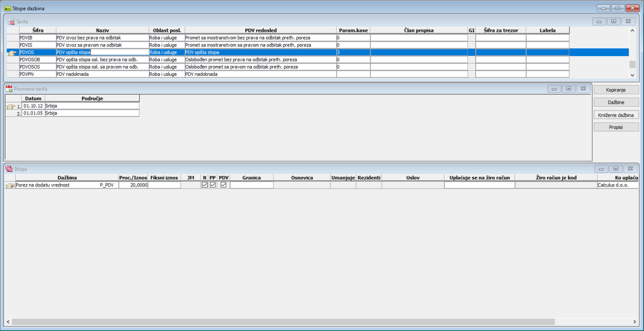Click the Stope horizontal scroll left arrow
Viewport: 644px width, 331px height.
8,322
